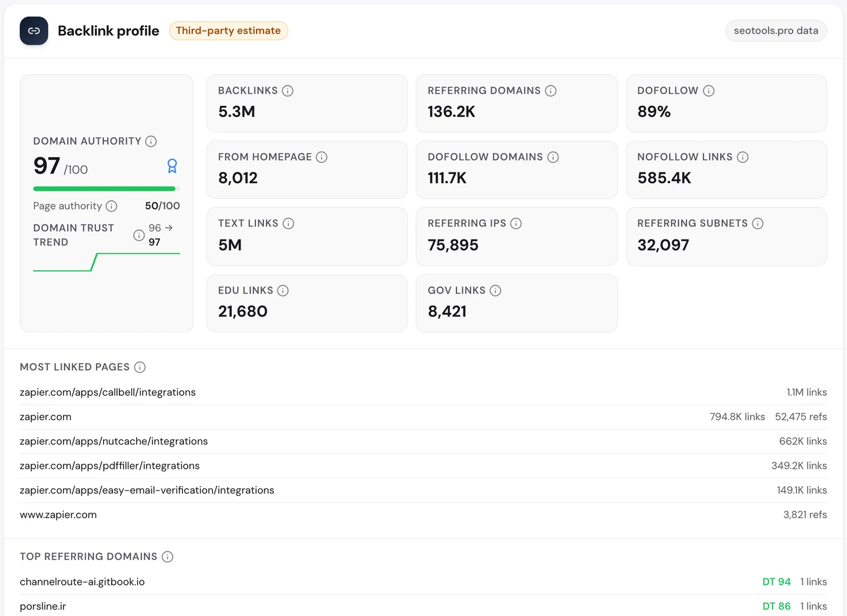847x616 pixels.
Task: Open the porsline.ir referring domain
Action: [43, 607]
